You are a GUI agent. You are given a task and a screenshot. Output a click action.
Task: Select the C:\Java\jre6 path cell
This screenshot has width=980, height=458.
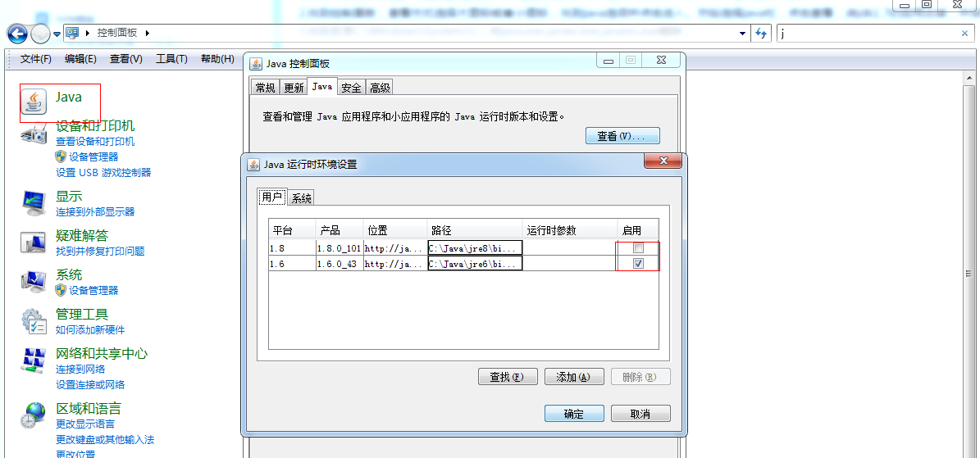(475, 264)
